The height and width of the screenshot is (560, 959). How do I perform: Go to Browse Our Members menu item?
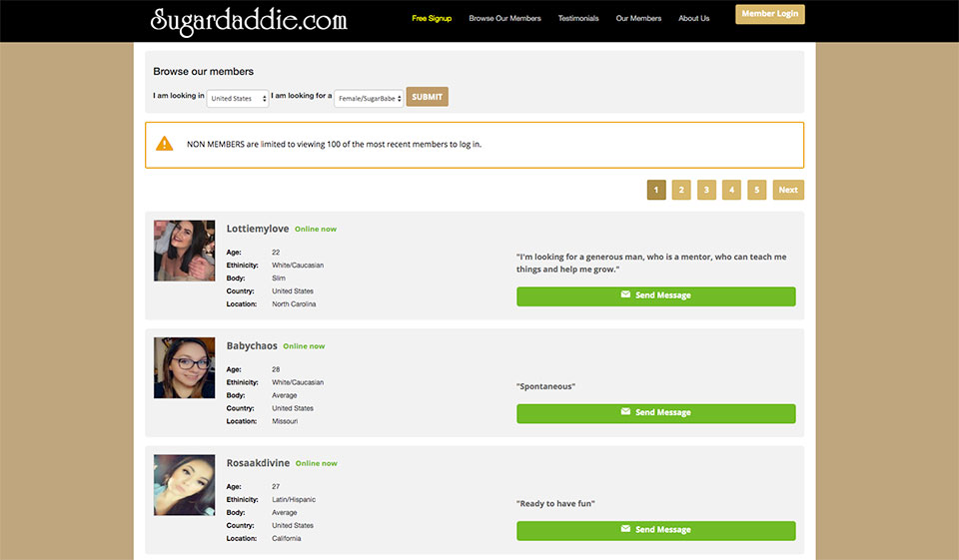tap(504, 19)
